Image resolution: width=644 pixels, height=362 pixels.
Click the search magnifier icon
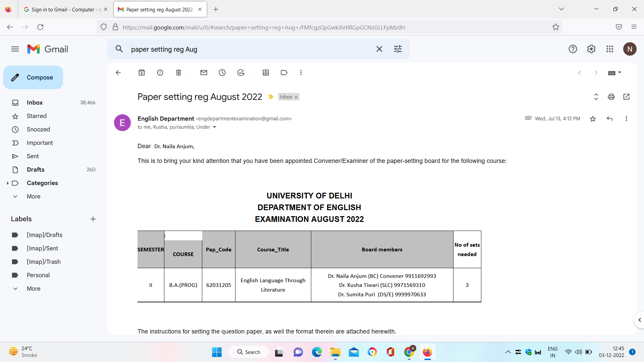pyautogui.click(x=119, y=49)
